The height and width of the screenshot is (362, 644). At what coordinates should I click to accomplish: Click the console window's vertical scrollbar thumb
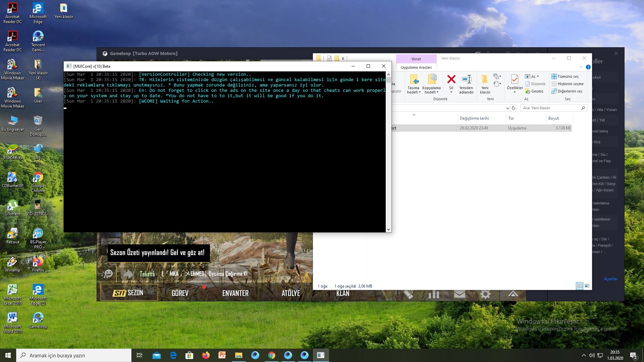click(x=388, y=80)
